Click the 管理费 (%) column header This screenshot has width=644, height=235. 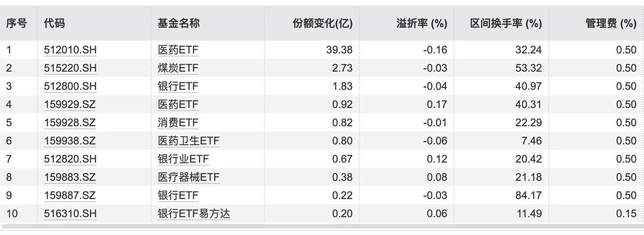point(611,23)
